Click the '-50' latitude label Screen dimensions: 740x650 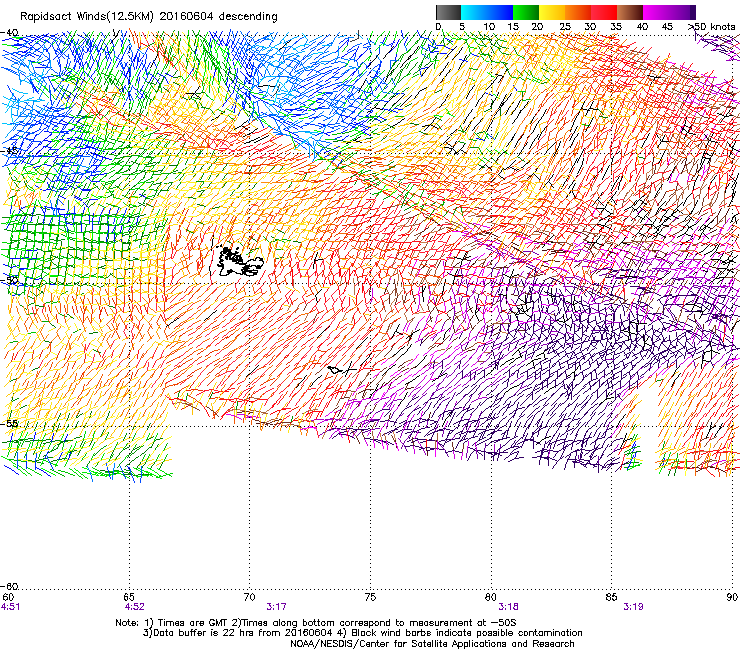point(9,280)
